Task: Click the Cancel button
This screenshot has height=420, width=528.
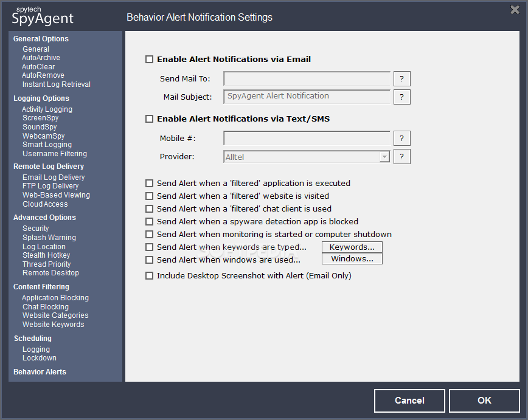Action: pos(409,401)
